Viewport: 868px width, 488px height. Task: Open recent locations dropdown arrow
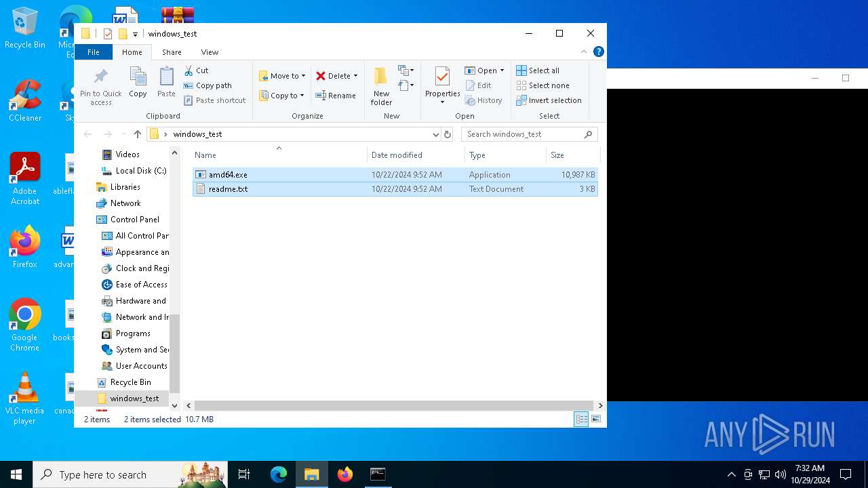[123, 134]
